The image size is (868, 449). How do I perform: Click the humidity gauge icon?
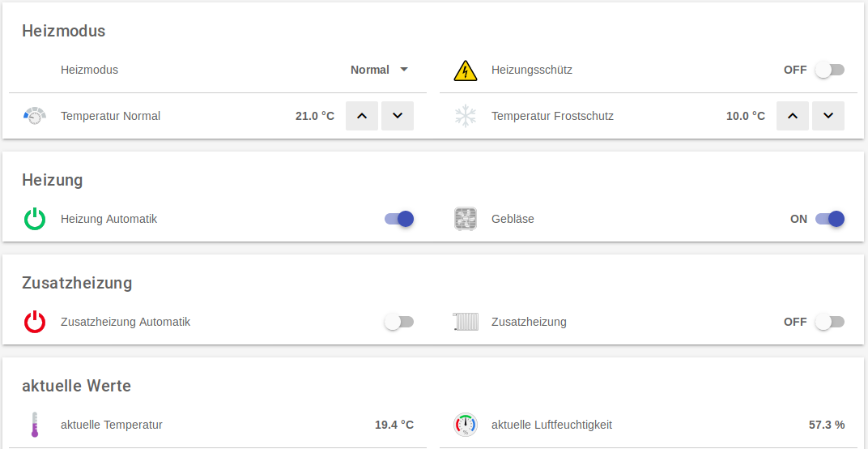click(466, 425)
